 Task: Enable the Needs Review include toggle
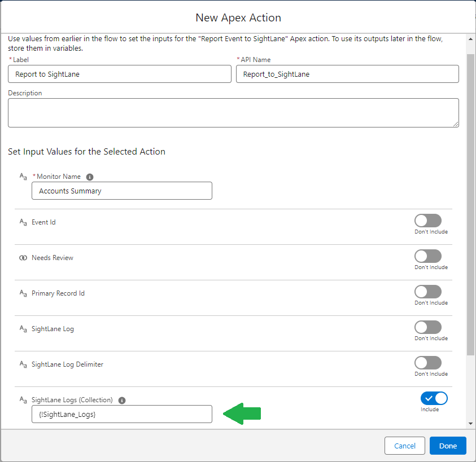click(x=428, y=256)
